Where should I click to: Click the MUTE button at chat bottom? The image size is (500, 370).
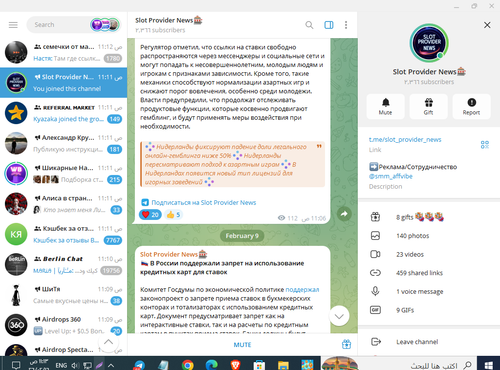(x=242, y=345)
